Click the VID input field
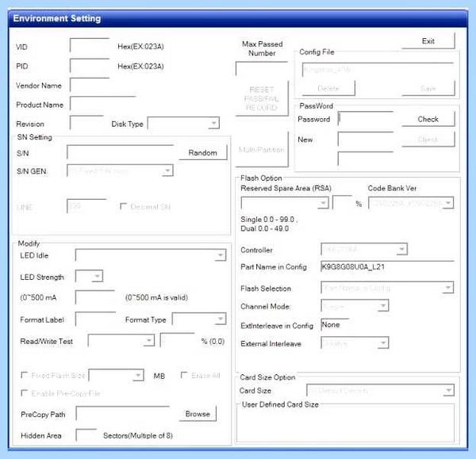Image resolution: width=476 pixels, height=459 pixels. [x=90, y=46]
